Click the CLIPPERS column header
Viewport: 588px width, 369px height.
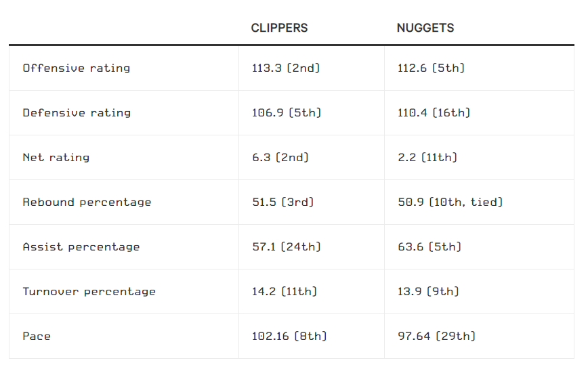279,28
